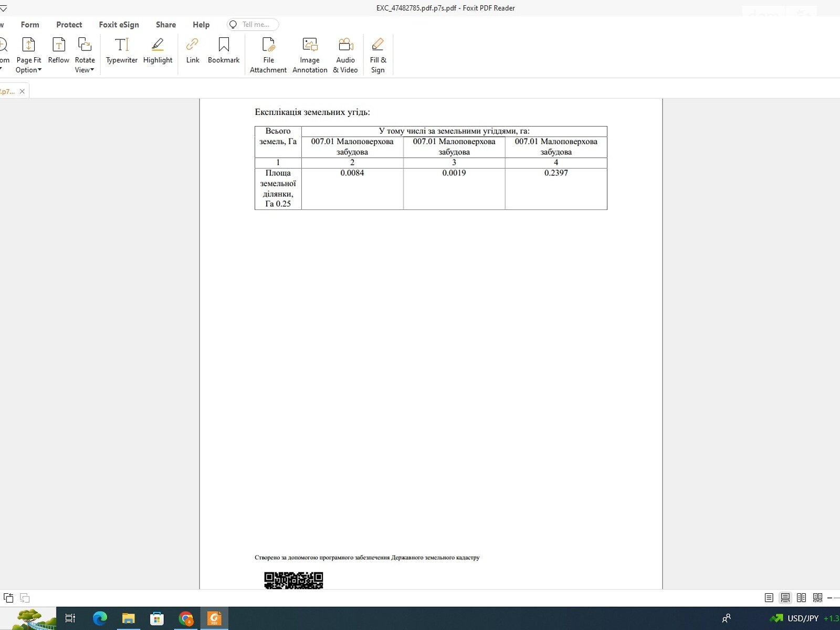Switch to facing pages view
840x630 pixels.
801,597
